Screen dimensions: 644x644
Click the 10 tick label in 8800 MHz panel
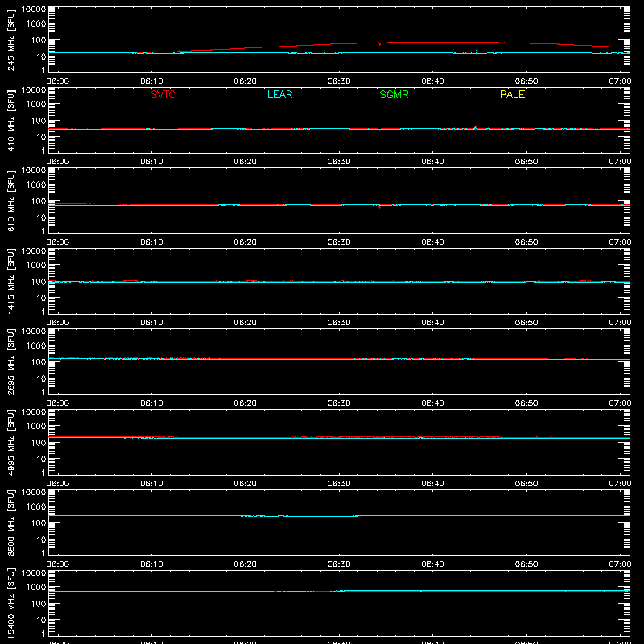click(41, 539)
